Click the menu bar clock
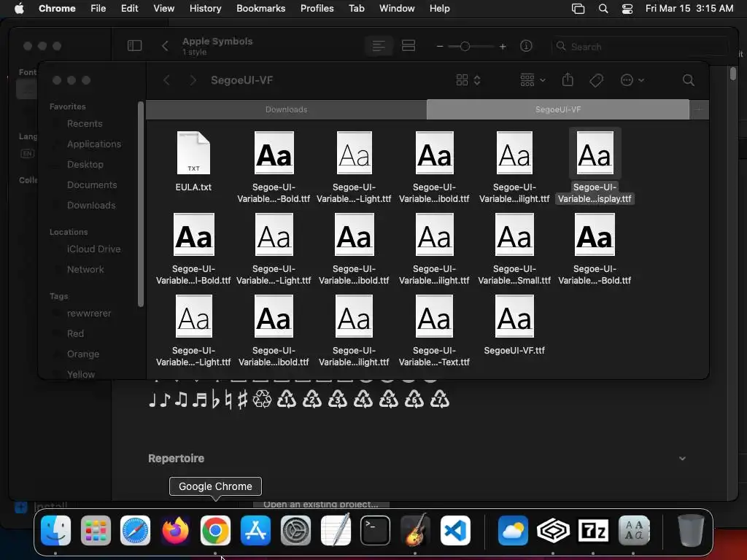747x560 pixels. [x=689, y=9]
